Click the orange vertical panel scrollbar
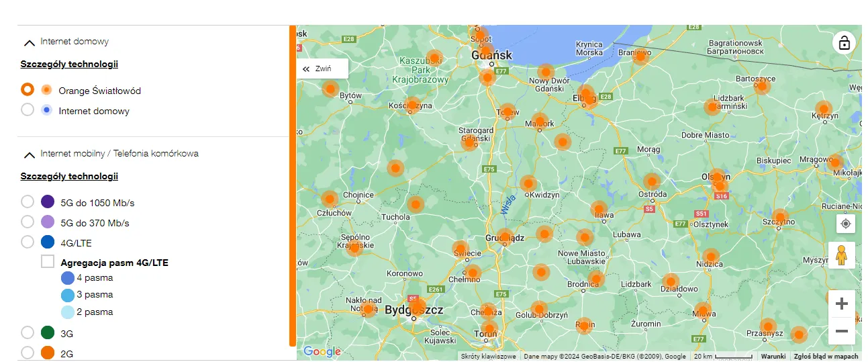Viewport: 868px width, 362px height. pyautogui.click(x=293, y=186)
